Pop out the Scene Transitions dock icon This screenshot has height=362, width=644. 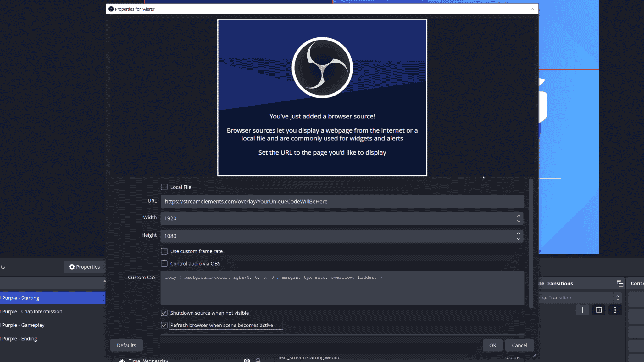tap(620, 283)
